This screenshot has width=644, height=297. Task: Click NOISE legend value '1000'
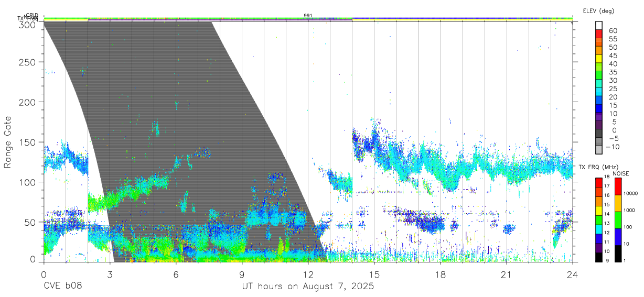tap(630, 210)
